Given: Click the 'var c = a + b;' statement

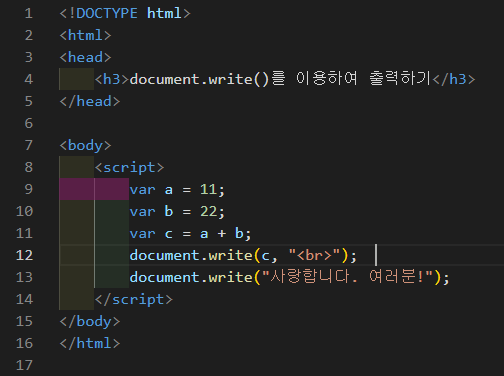Looking at the screenshot, I should click(x=190, y=233).
